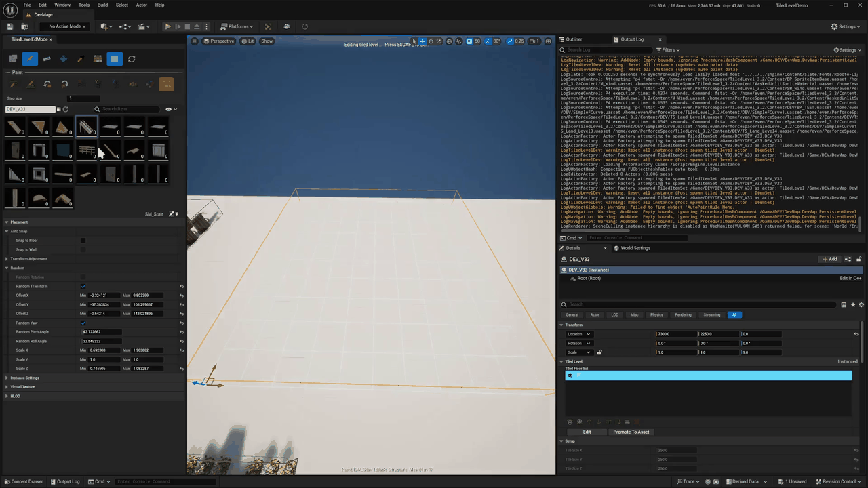The width and height of the screenshot is (868, 488).
Task: Toggle world/local coordinate space icon
Action: (x=449, y=41)
